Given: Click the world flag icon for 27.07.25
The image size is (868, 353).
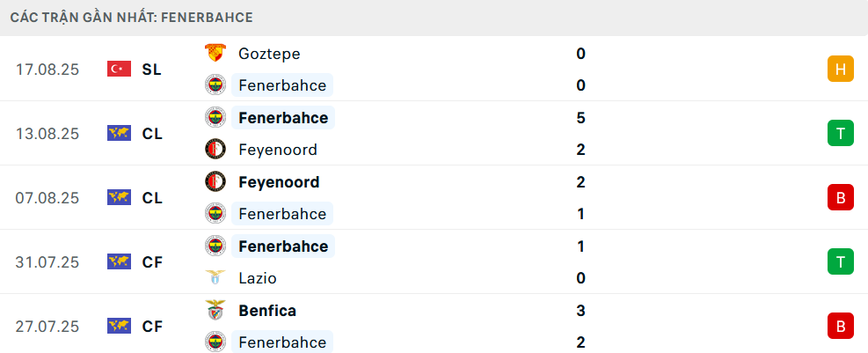Looking at the screenshot, I should (x=119, y=327).
